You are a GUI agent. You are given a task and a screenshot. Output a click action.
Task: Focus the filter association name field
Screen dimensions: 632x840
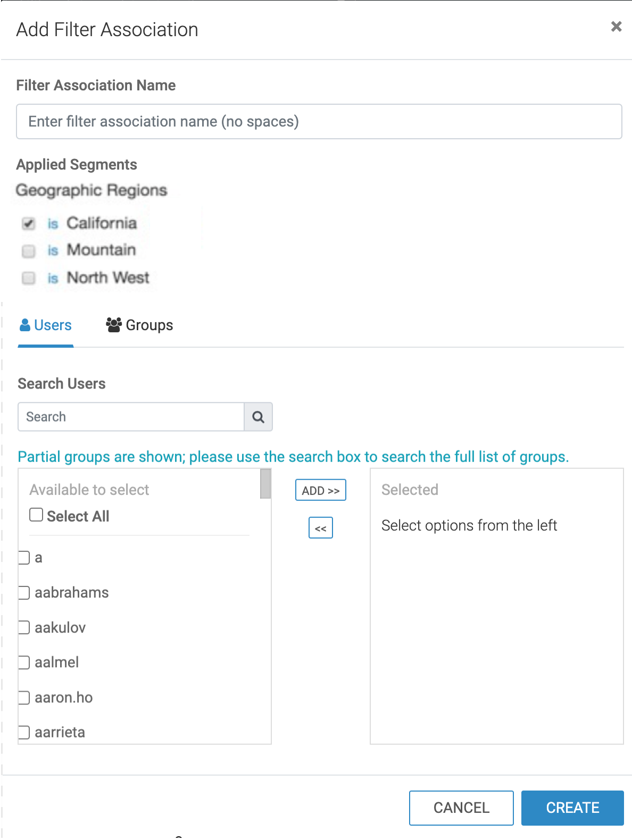(x=319, y=122)
